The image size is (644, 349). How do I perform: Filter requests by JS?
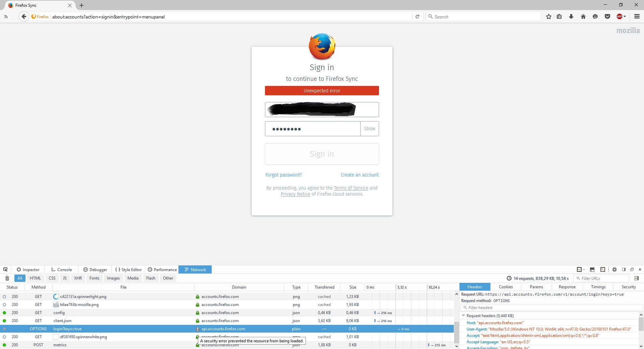click(x=65, y=278)
